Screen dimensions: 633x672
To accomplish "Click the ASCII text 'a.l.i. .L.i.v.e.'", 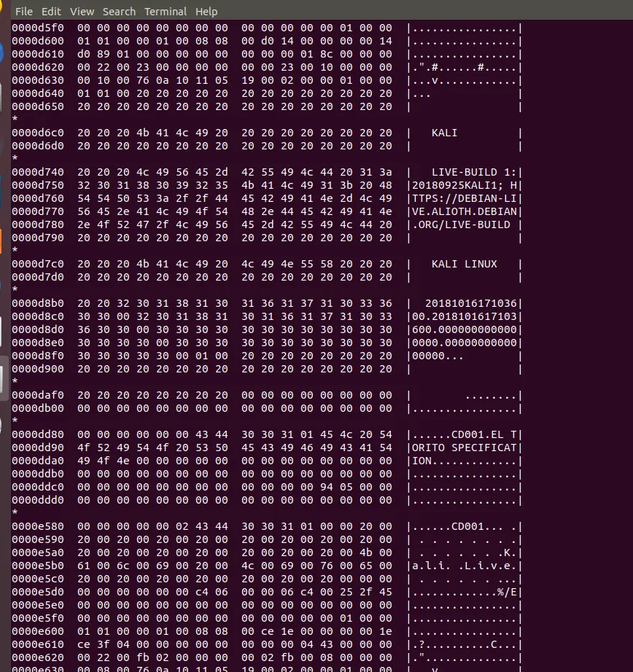I will point(465,566).
